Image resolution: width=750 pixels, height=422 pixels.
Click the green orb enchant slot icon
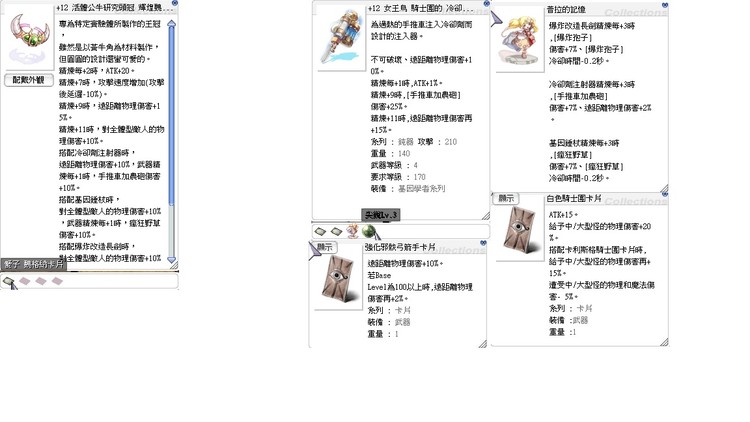(369, 231)
